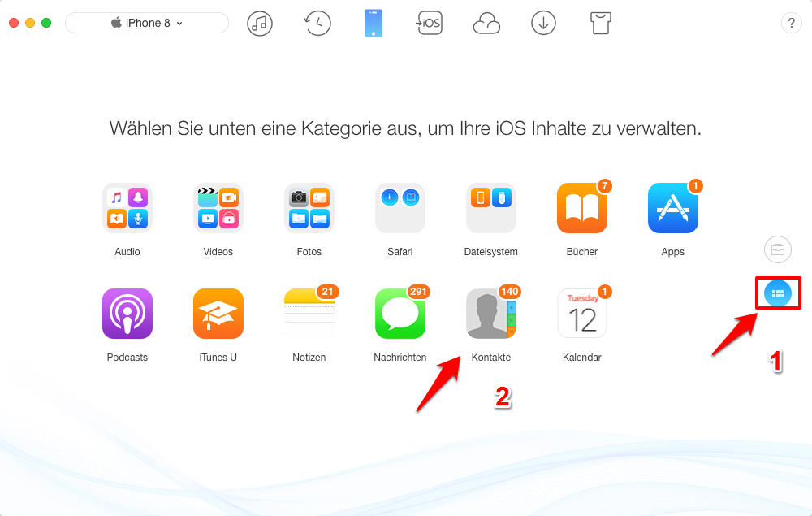Open the move to iOS icon
The image size is (812, 516).
(x=430, y=24)
